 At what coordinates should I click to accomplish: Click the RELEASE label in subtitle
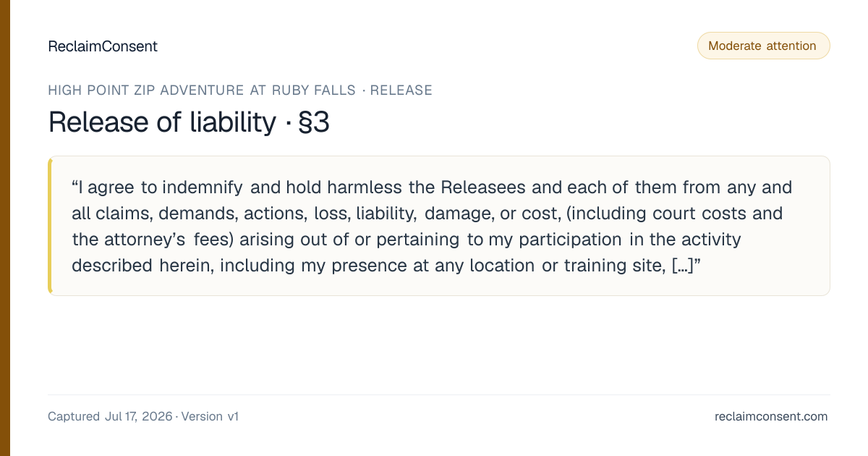pyautogui.click(x=401, y=90)
